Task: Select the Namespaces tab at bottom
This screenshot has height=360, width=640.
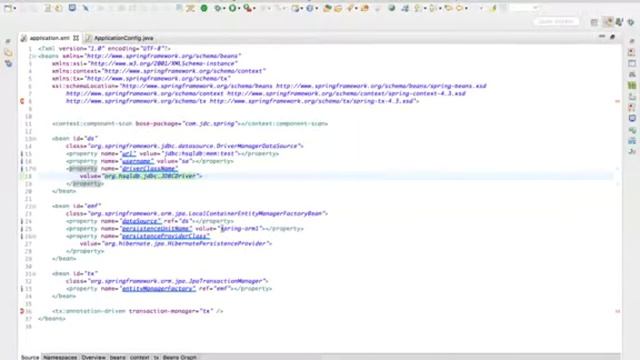Action: coord(60,357)
